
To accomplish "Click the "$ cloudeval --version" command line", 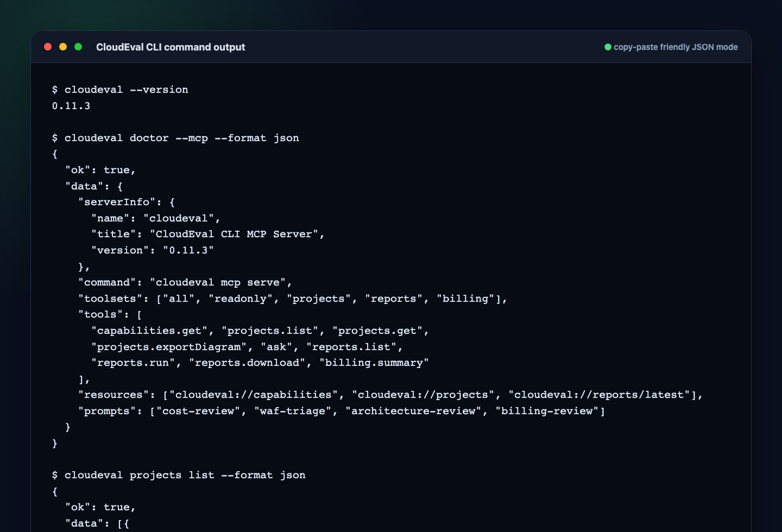I will pos(120,90).
